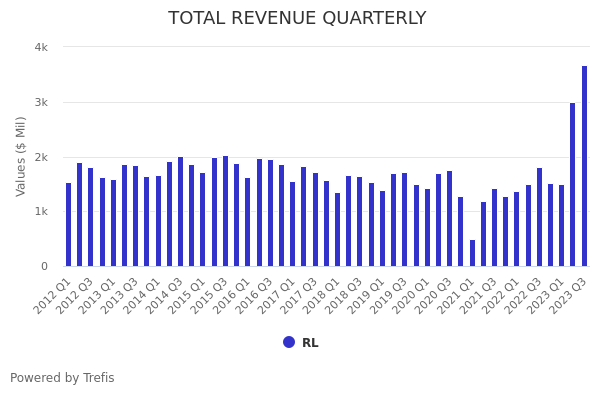Click the bar for 2012 Q1
The width and height of the screenshot is (600, 400).
click(69, 225)
